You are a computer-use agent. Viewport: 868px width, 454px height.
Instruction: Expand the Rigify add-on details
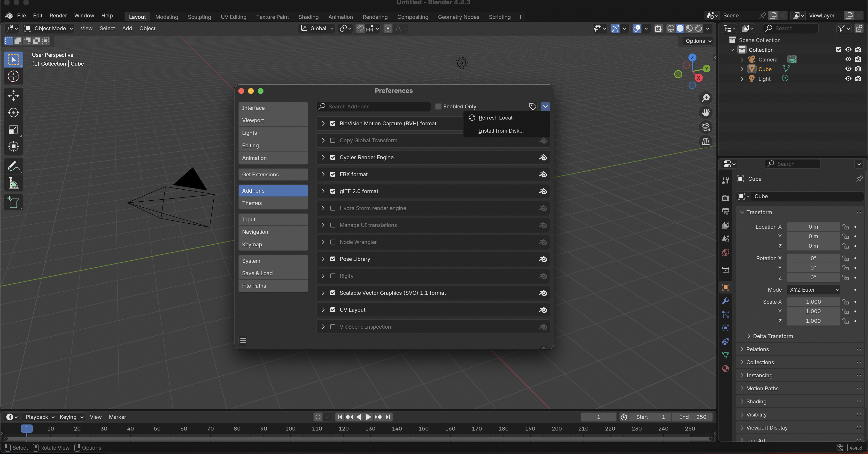pos(323,276)
